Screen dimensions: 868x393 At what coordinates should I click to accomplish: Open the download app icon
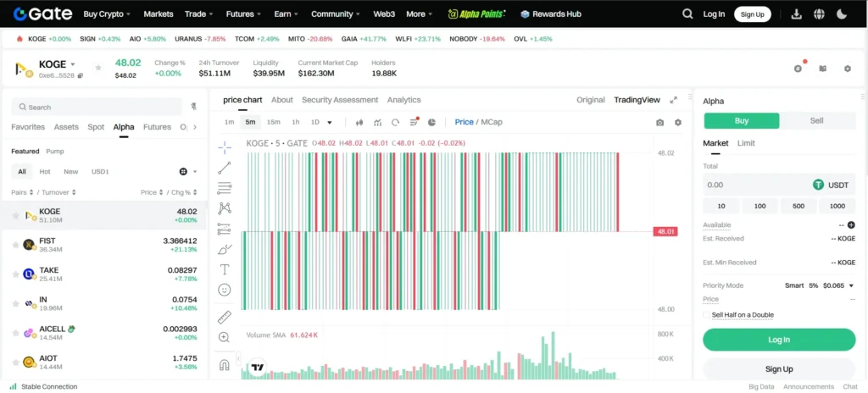pos(797,14)
